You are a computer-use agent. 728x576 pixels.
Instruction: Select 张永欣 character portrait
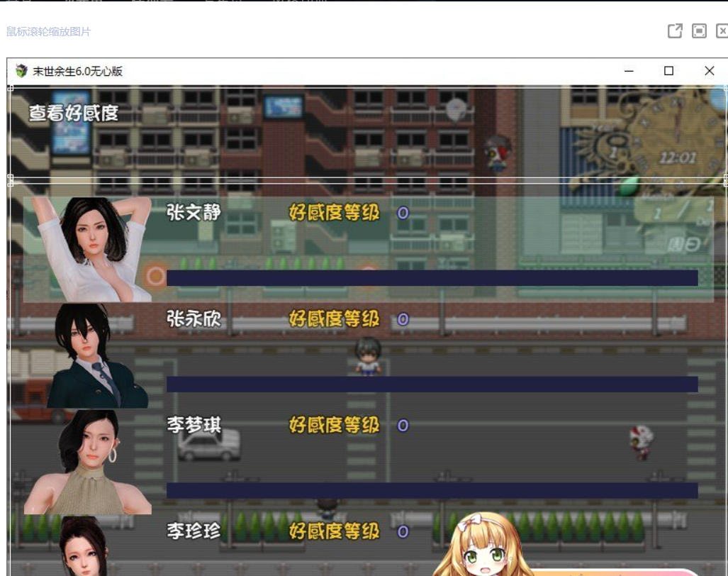click(98, 356)
